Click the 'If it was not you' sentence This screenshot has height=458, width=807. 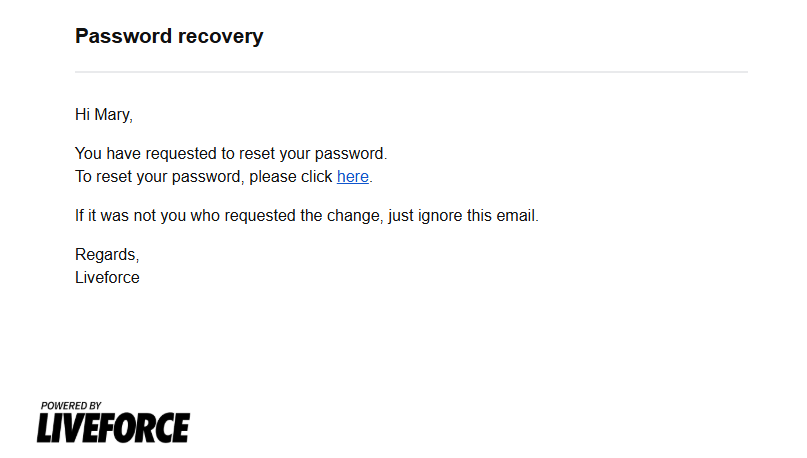[307, 215]
